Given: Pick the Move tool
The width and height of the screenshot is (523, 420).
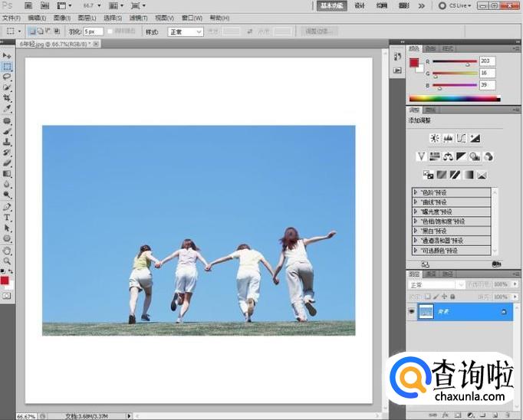Looking at the screenshot, I should pyautogui.click(x=7, y=55).
